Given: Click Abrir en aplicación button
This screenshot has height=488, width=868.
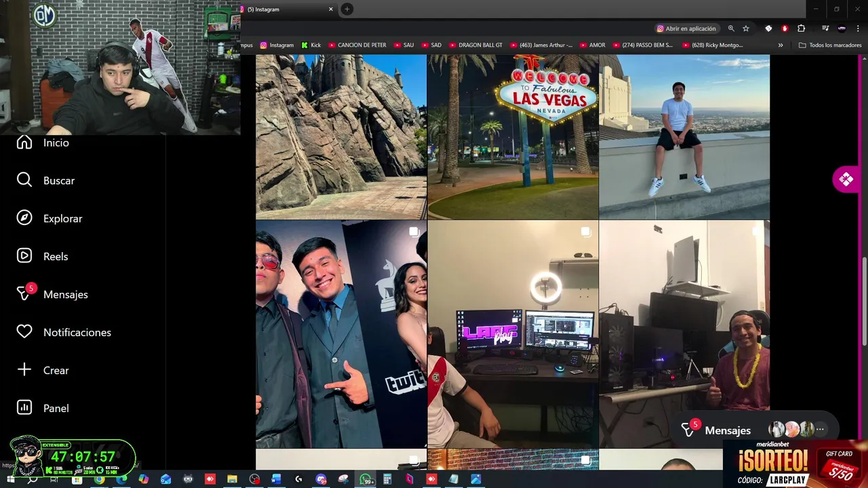Looking at the screenshot, I should click(686, 28).
